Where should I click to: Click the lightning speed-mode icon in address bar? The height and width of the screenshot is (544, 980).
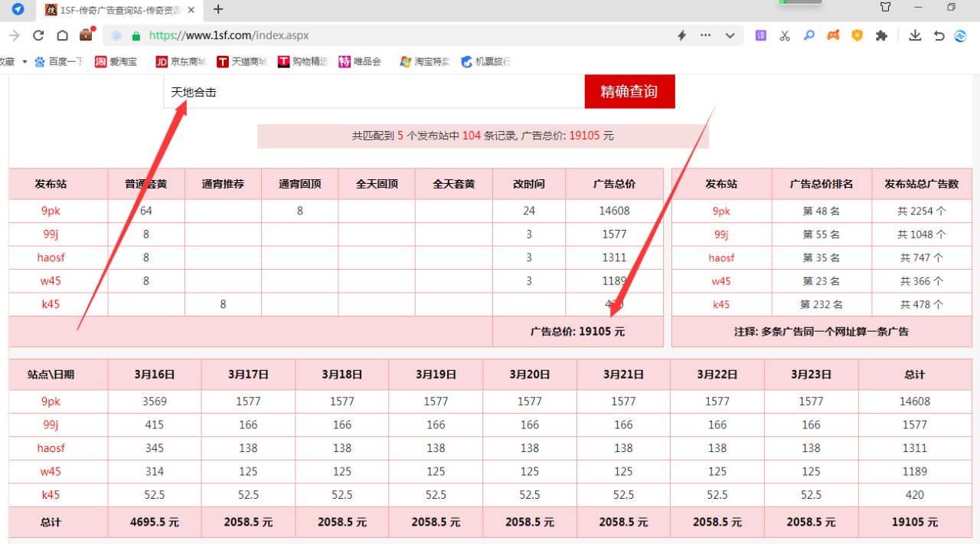681,35
